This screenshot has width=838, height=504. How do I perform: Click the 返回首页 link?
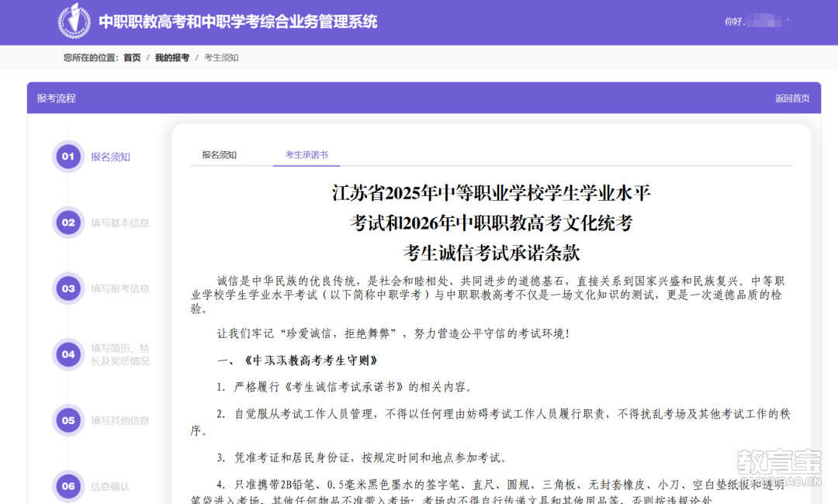(792, 98)
